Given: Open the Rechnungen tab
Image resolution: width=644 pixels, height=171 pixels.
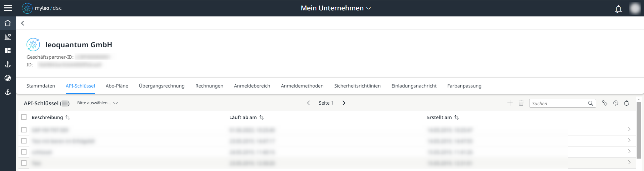Looking at the screenshot, I should point(209,86).
